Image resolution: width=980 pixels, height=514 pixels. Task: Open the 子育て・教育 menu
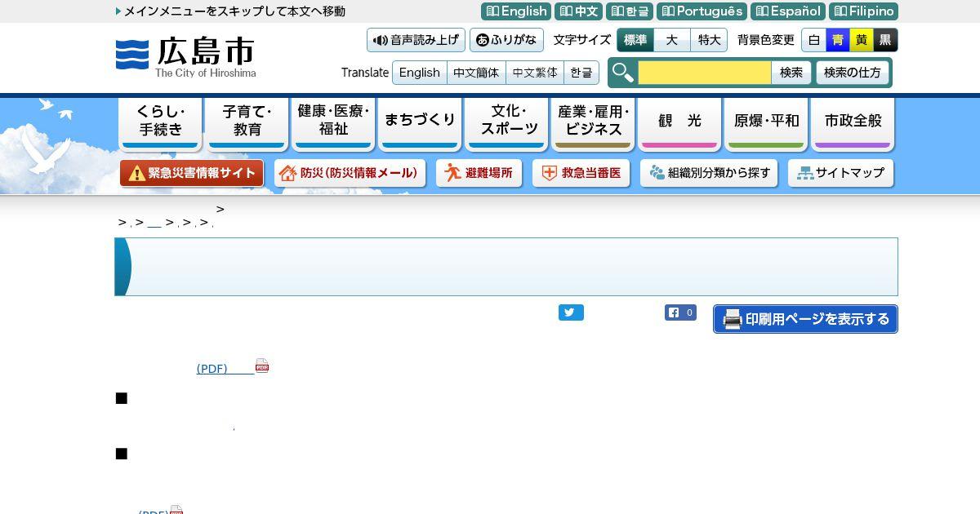(247, 123)
